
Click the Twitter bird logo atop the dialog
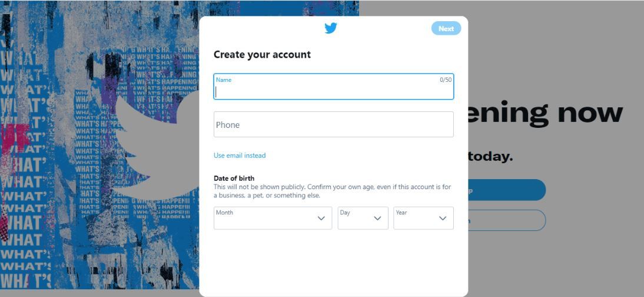331,28
